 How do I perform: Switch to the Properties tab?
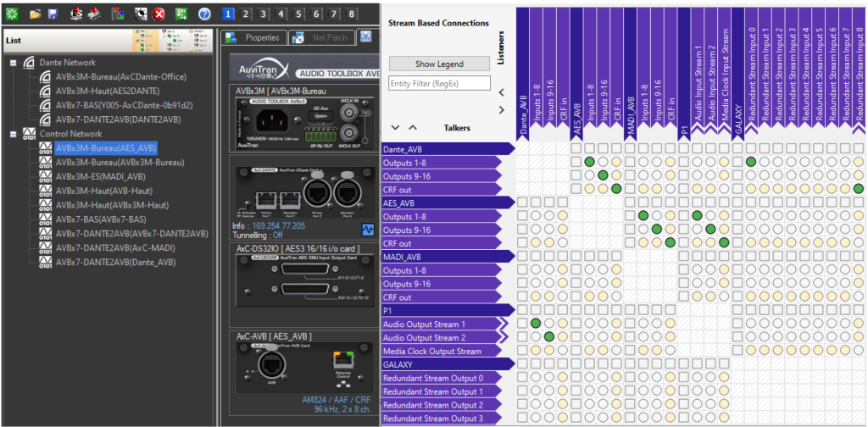point(254,37)
